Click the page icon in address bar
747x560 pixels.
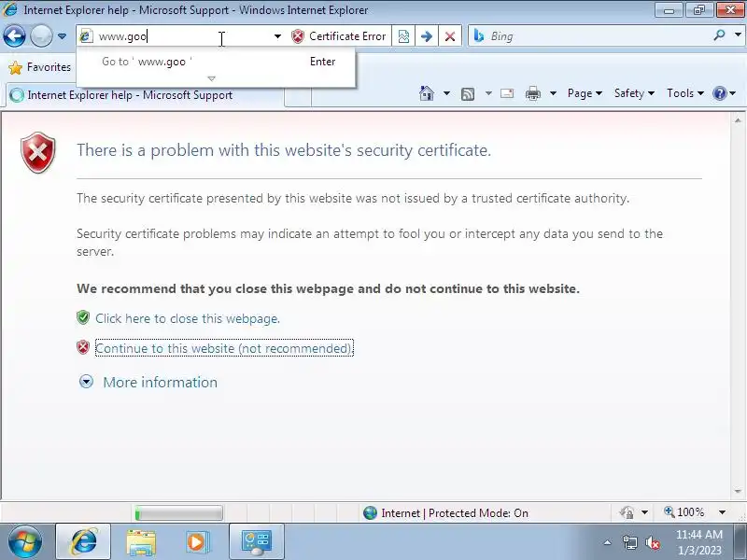(x=86, y=36)
